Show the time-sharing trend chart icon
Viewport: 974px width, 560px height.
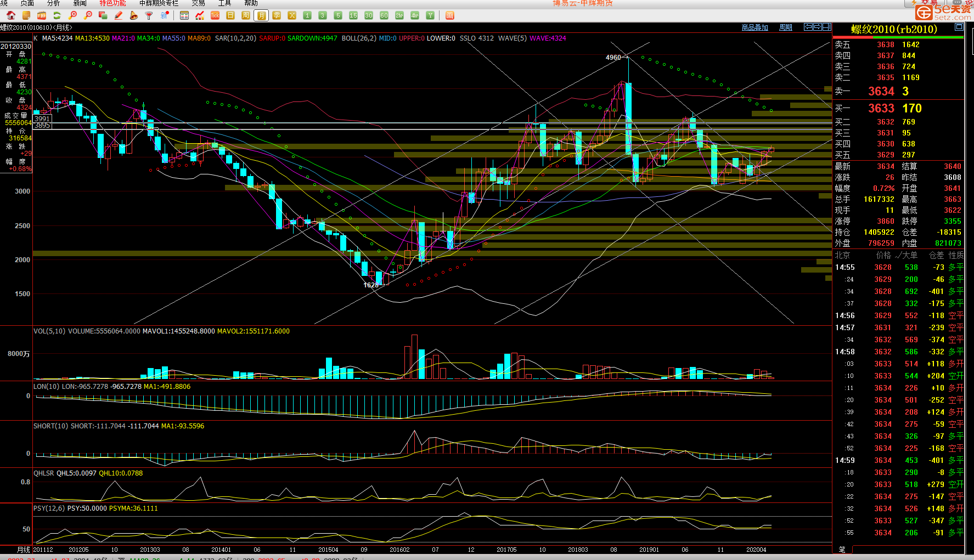tap(200, 15)
